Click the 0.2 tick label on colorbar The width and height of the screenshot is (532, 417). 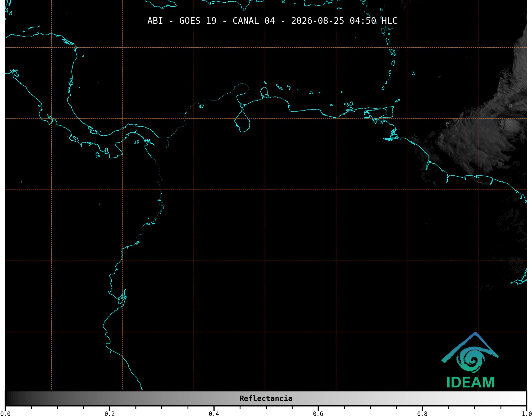[x=110, y=414]
